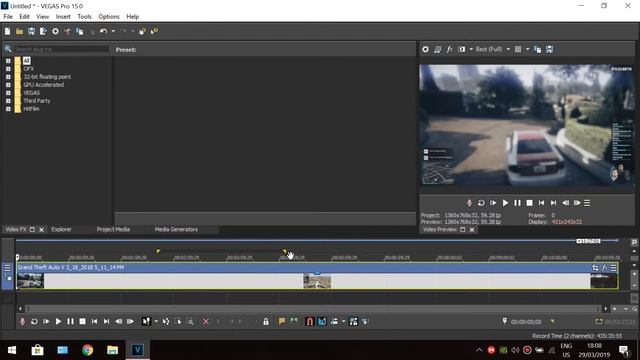640x360 pixels.
Task: Copy the preview snapshot to the clipboard
Action: pos(538,49)
